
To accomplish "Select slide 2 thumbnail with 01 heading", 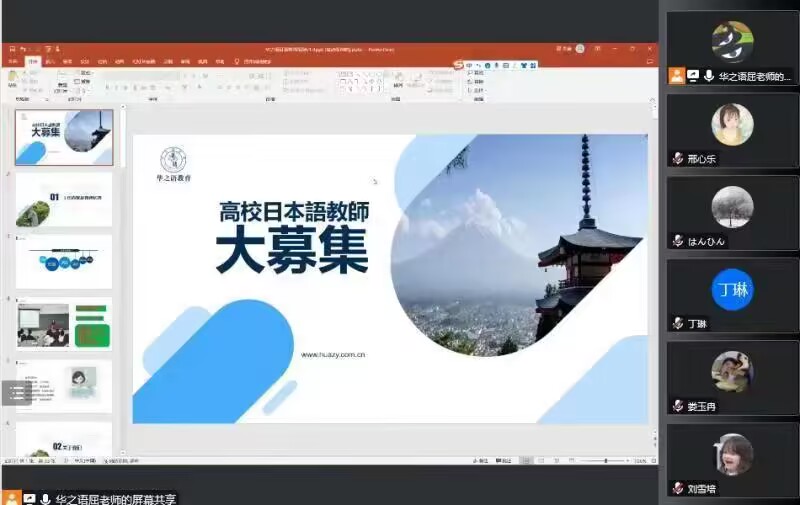I will (x=64, y=199).
